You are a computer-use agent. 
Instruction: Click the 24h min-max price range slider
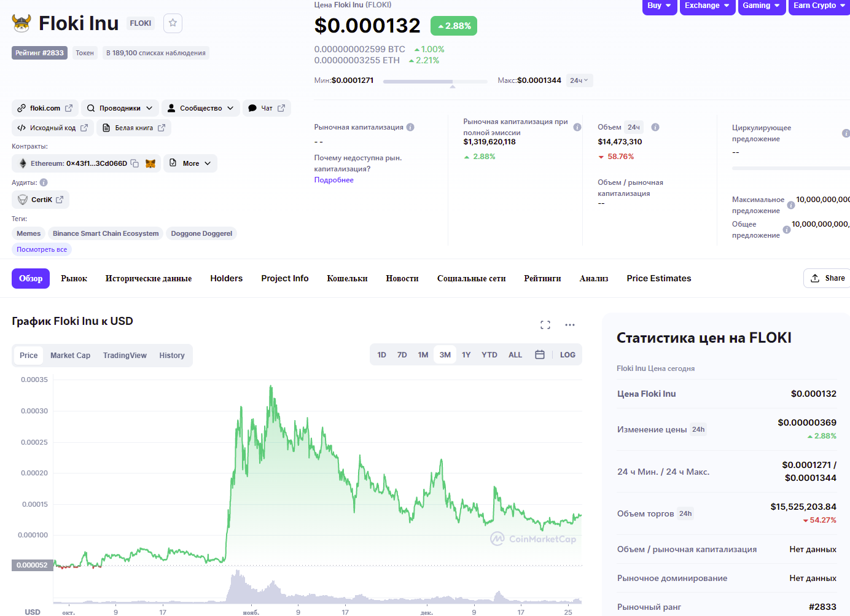pyautogui.click(x=435, y=81)
